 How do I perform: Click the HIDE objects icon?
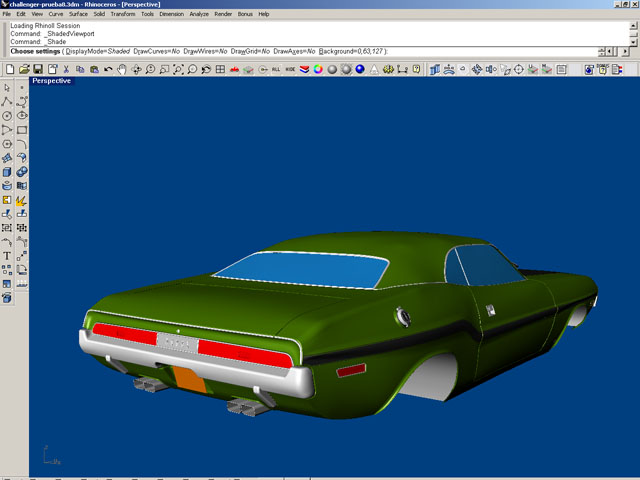pyautogui.click(x=290, y=69)
